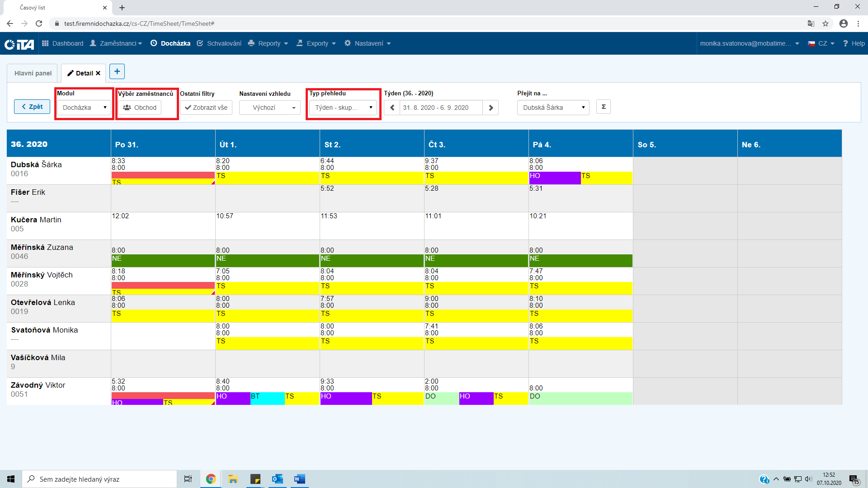Close the Detail tab with X

98,73
